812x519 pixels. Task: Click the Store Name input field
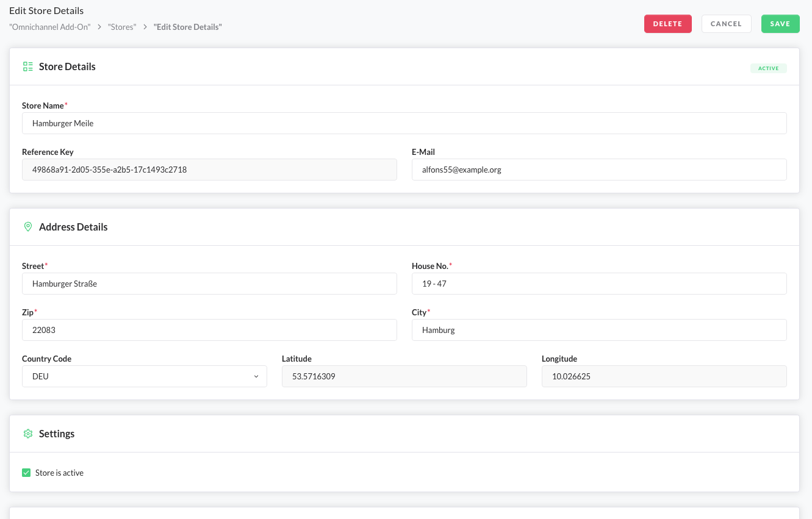click(x=404, y=123)
